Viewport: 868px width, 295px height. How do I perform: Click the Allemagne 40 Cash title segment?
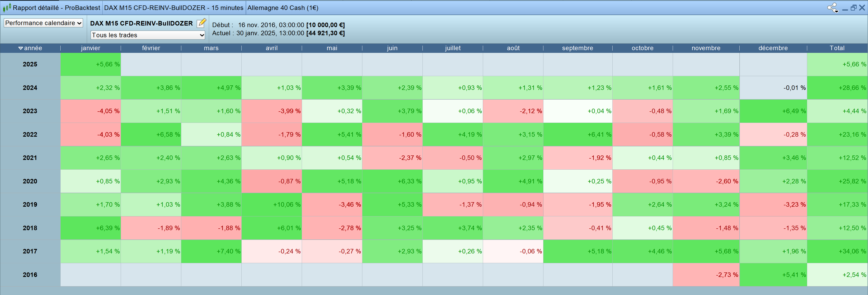283,8
